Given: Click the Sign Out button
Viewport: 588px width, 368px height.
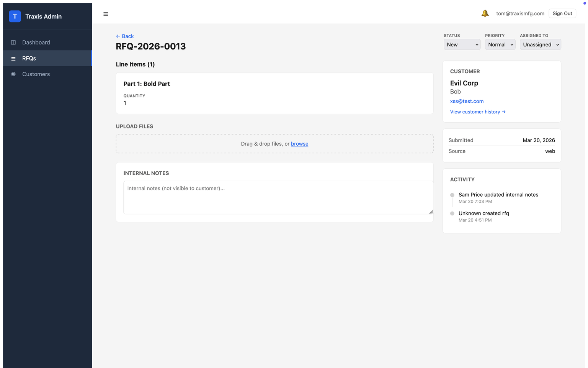Looking at the screenshot, I should pyautogui.click(x=562, y=13).
